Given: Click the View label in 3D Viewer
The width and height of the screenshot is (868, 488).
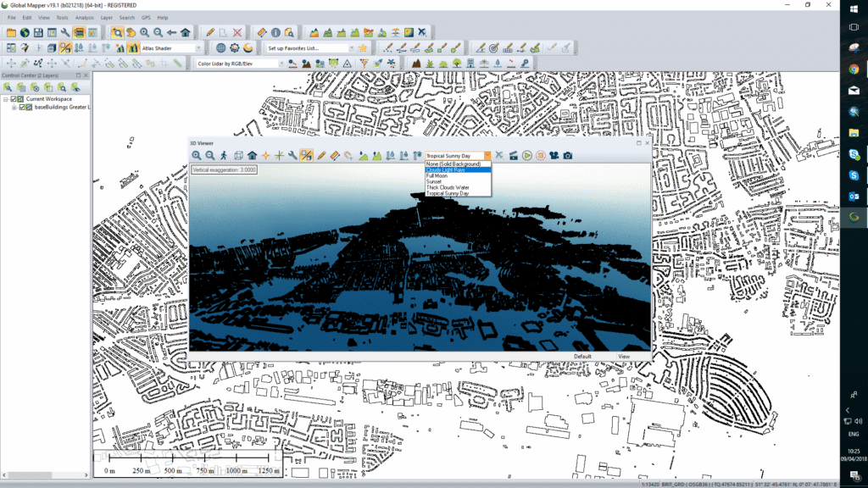Looking at the screenshot, I should [624, 357].
